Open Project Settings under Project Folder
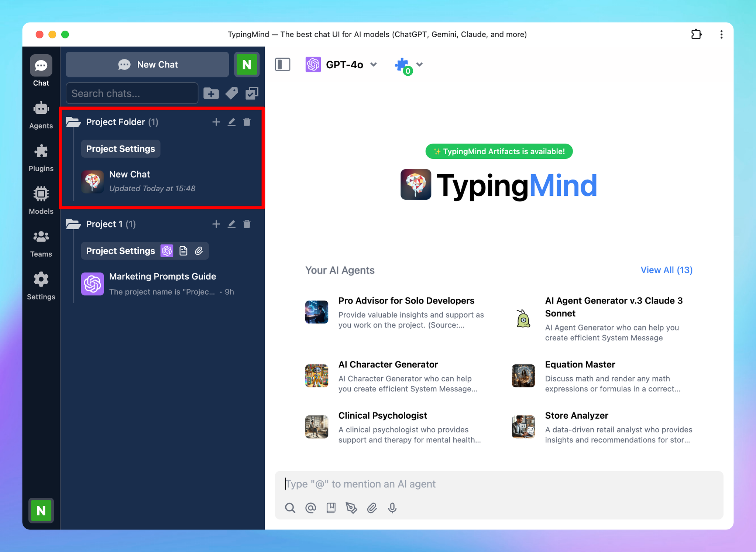The height and width of the screenshot is (552, 756). 121,149
